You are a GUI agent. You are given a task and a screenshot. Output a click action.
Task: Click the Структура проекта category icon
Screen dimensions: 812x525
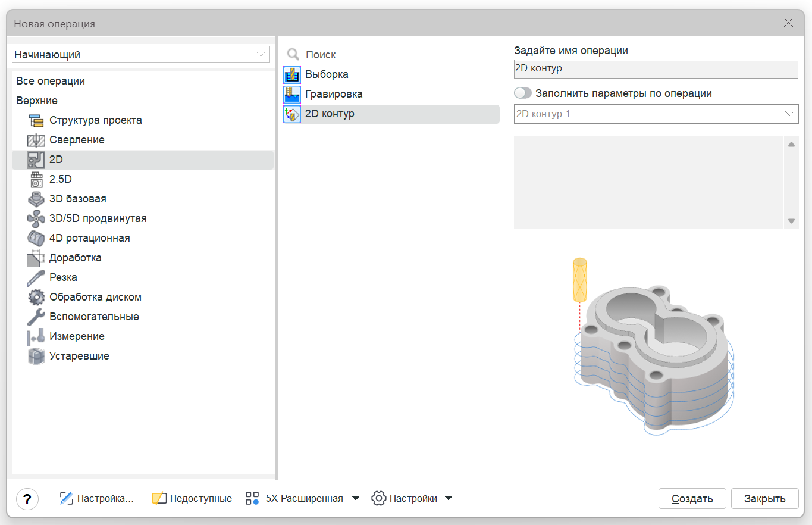[36, 121]
